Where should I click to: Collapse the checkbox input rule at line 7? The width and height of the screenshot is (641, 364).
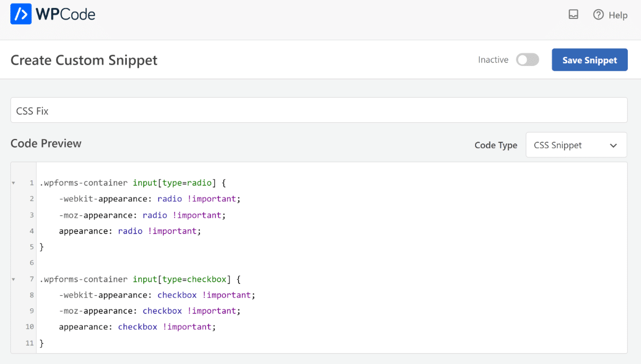tap(14, 279)
